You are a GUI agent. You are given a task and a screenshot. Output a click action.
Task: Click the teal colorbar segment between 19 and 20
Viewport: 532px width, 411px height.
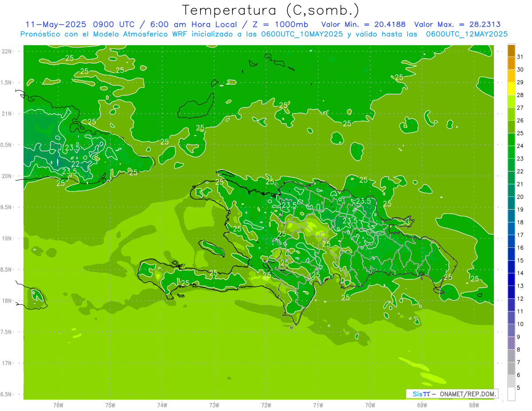[x=511, y=203]
